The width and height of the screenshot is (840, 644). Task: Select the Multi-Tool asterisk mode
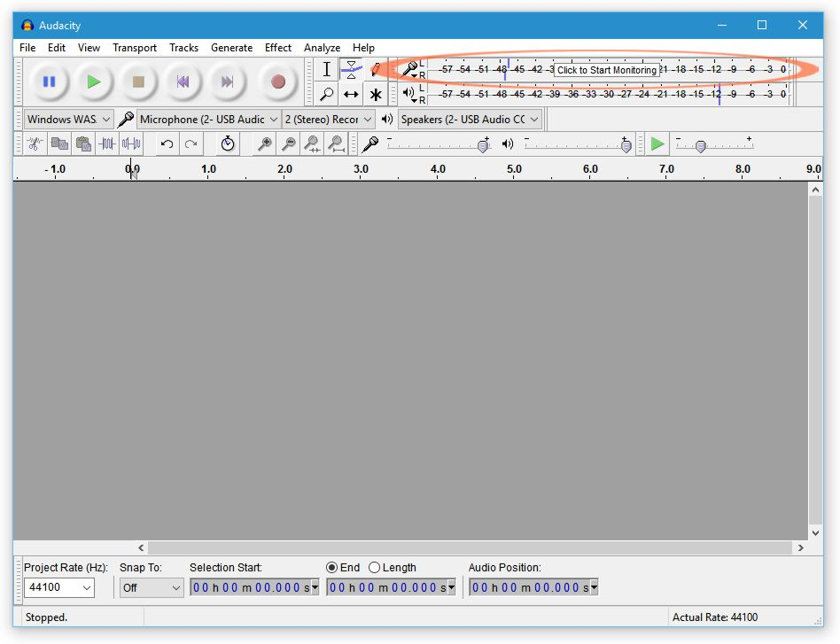tap(376, 94)
